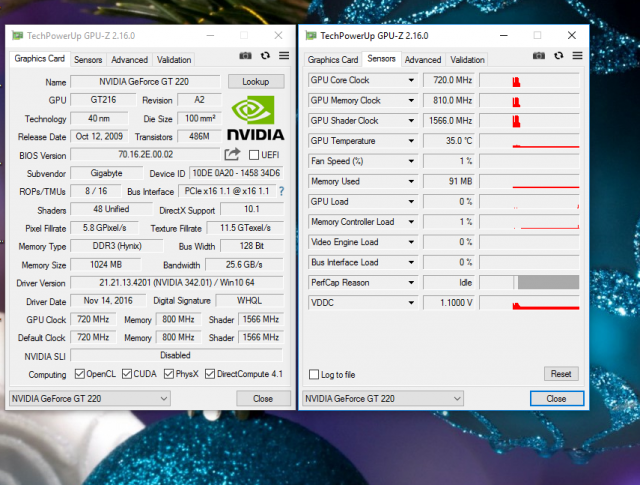The image size is (640, 485).
Task: Enable the Log to file checkbox
Action: click(315, 375)
